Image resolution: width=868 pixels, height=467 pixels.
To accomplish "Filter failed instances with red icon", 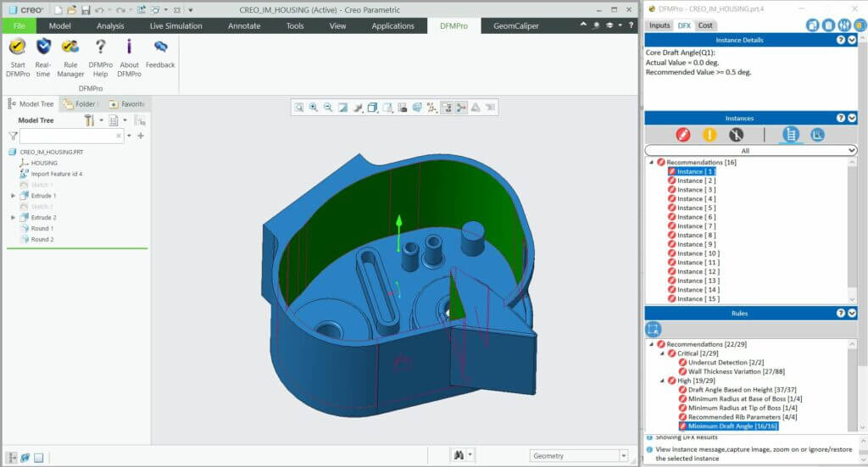I will tap(683, 135).
